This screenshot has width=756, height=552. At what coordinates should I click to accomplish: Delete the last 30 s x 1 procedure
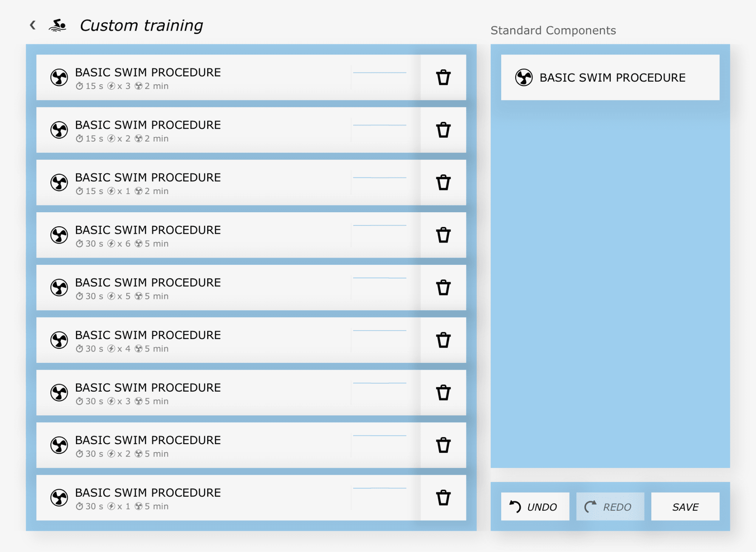click(x=443, y=497)
